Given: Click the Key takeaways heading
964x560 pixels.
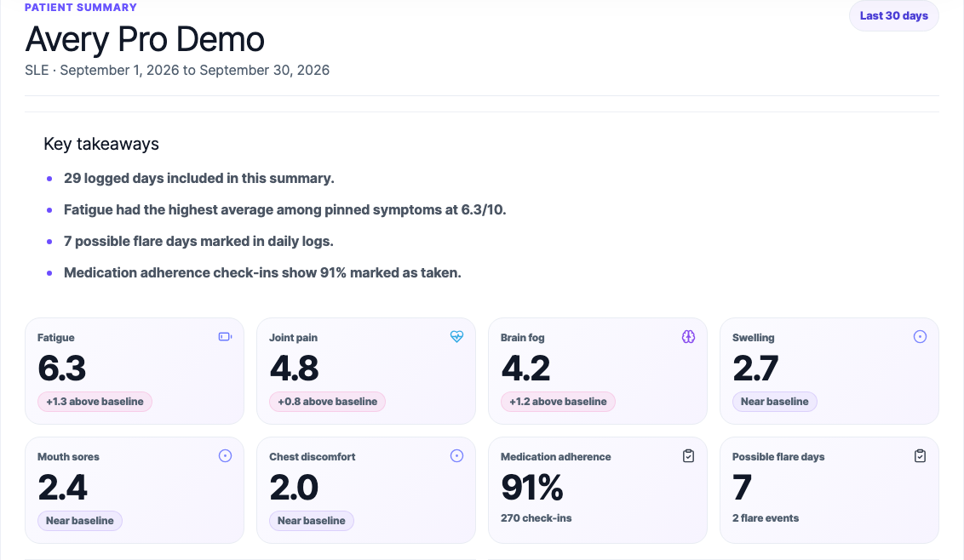Looking at the screenshot, I should click(101, 144).
